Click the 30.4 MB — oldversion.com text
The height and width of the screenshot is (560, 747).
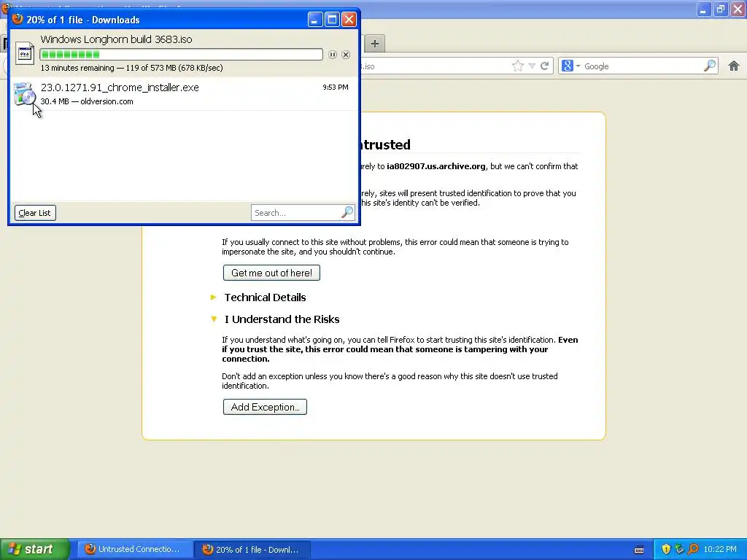click(87, 101)
